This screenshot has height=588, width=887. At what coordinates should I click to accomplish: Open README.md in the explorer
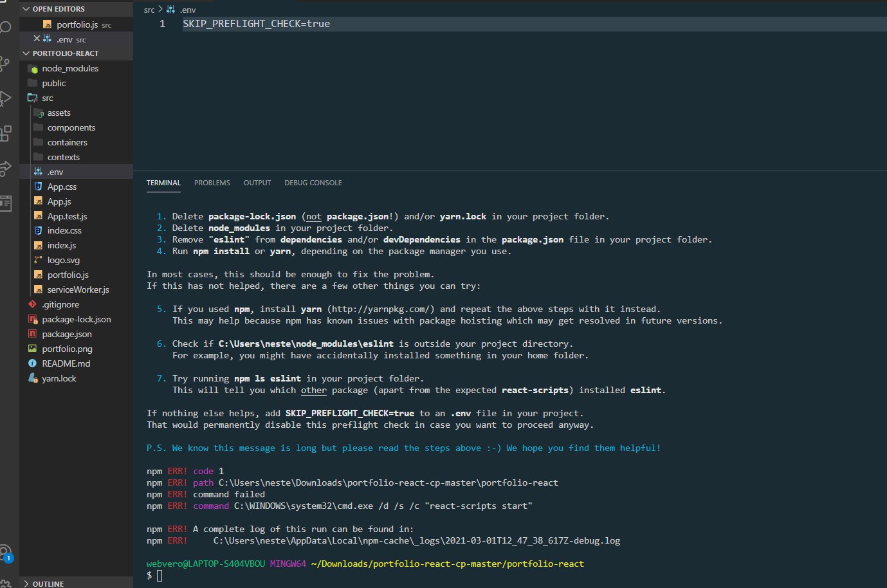pyautogui.click(x=76, y=363)
